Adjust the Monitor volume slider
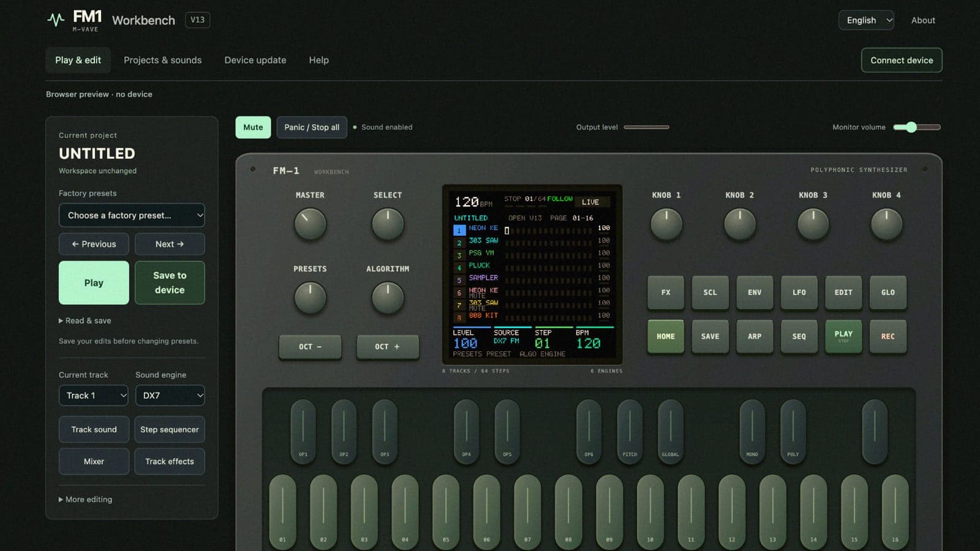 (917, 127)
